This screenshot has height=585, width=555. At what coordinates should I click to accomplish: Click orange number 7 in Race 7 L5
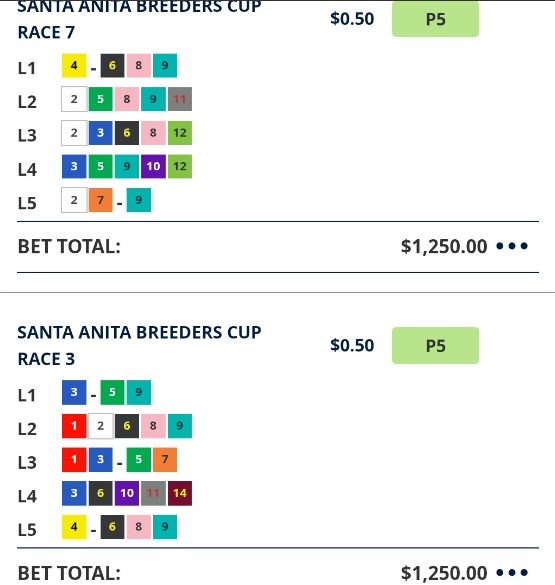tap(100, 200)
